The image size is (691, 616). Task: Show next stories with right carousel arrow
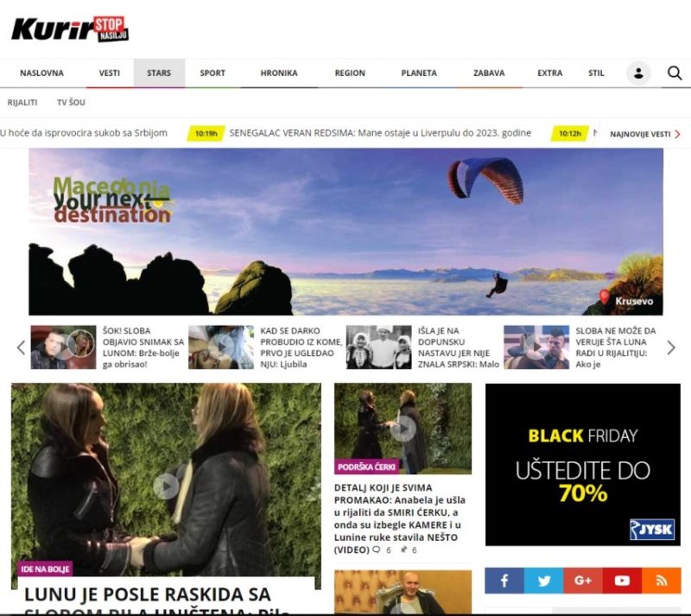[x=671, y=347]
